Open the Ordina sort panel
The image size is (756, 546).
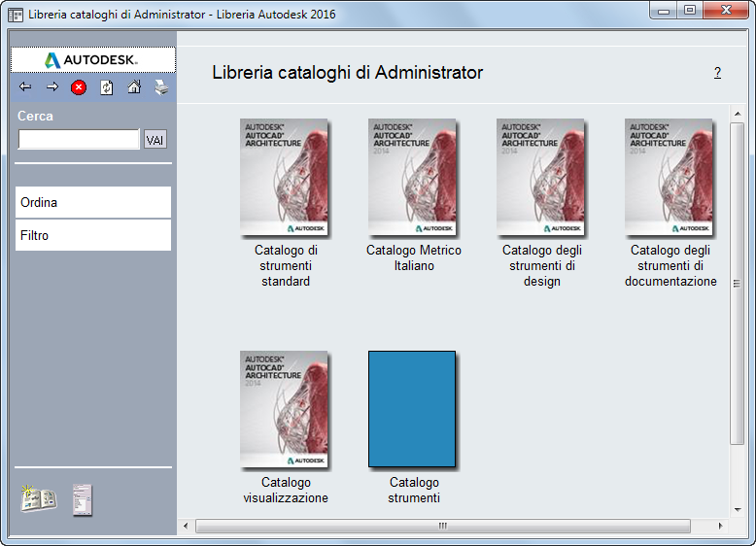[93, 202]
